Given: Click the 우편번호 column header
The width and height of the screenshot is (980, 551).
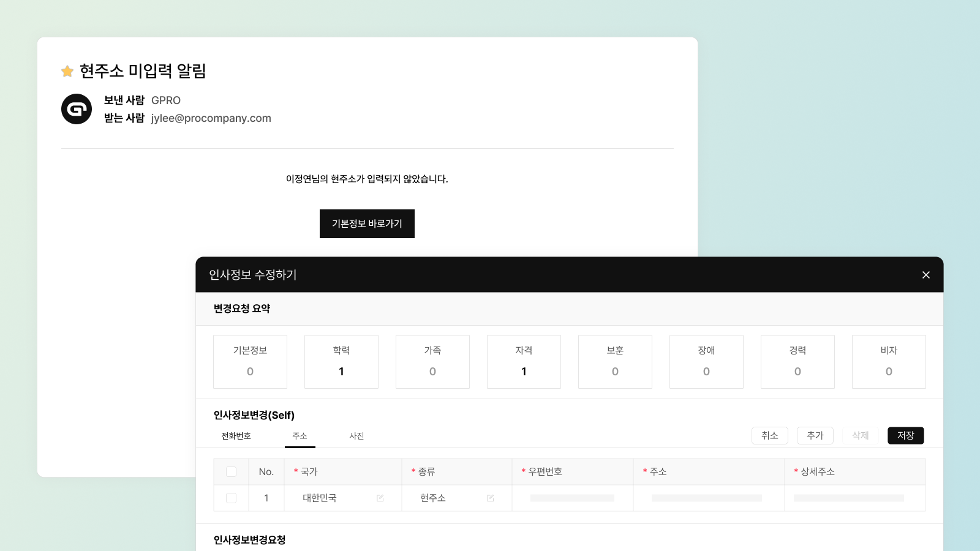Looking at the screenshot, I should [x=572, y=471].
